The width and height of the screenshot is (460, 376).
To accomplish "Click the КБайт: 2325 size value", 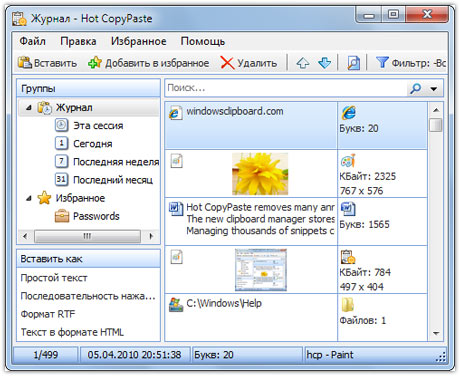I will (368, 176).
